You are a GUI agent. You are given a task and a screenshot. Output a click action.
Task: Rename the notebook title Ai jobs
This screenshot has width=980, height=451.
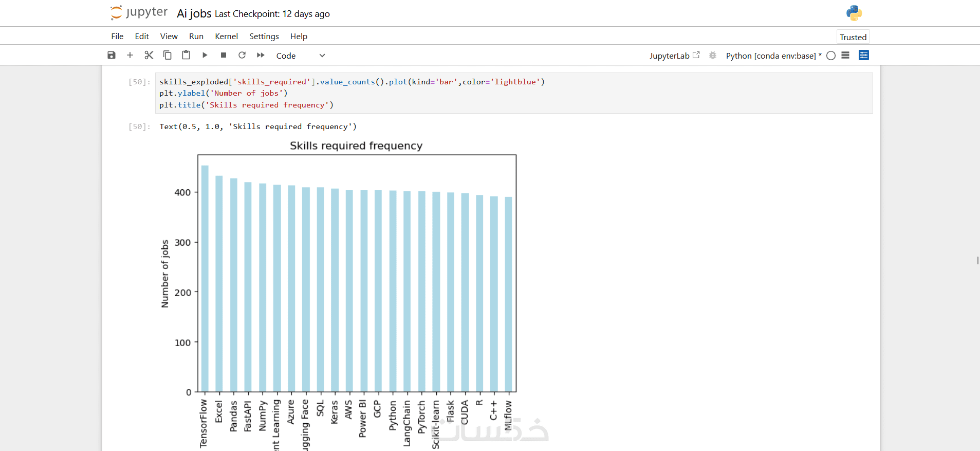[194, 13]
